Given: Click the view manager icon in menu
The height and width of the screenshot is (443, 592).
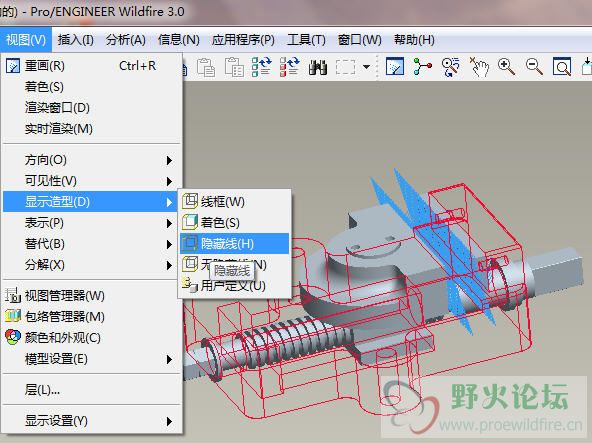Looking at the screenshot, I should [13, 295].
